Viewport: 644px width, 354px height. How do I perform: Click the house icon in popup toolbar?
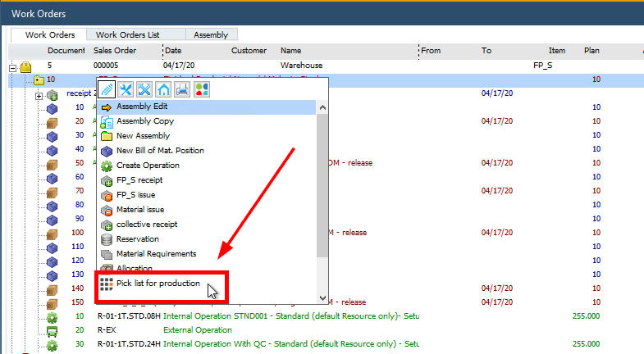163,89
